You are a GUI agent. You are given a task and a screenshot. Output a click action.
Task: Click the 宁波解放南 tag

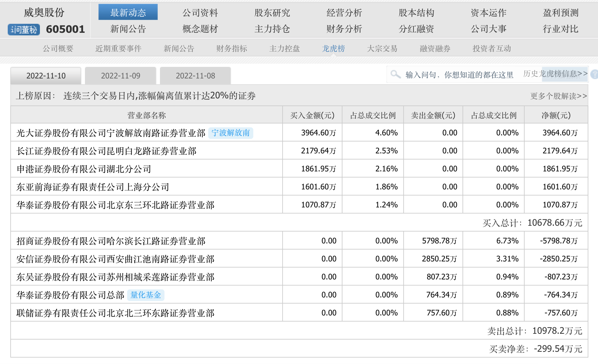[x=230, y=133]
